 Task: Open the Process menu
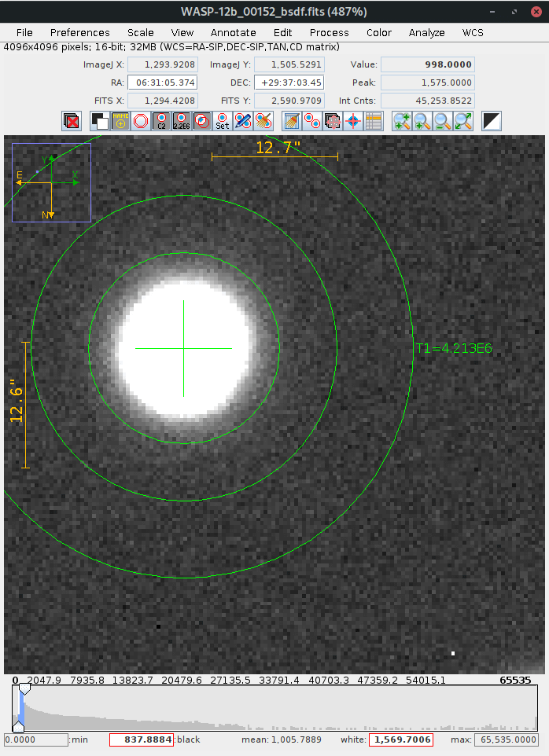click(x=329, y=32)
